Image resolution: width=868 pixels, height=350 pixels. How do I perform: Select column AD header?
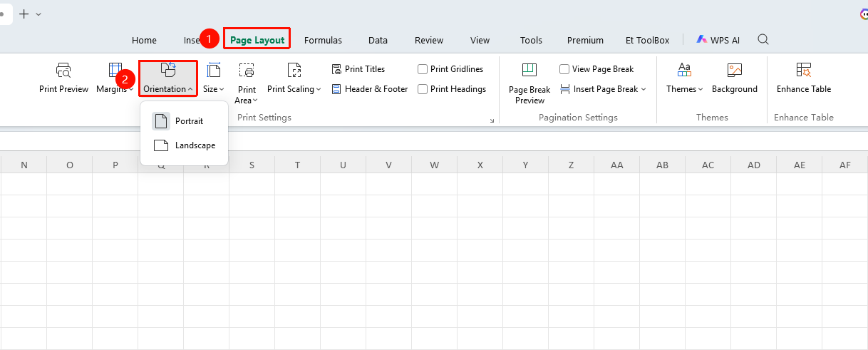pos(753,165)
